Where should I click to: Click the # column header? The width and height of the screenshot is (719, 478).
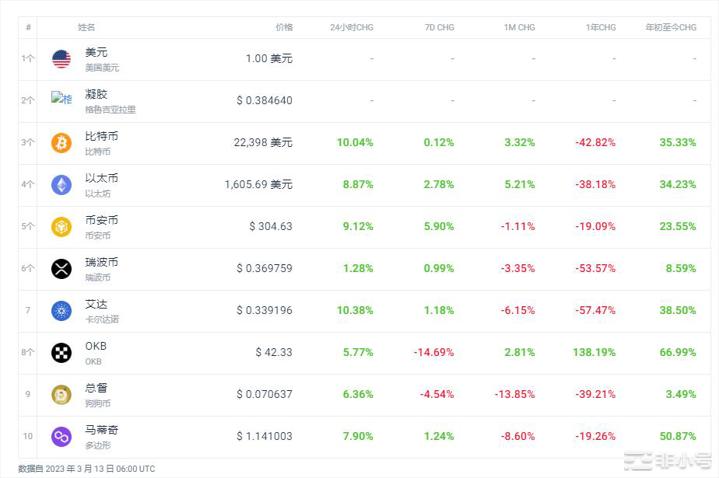[x=28, y=27]
